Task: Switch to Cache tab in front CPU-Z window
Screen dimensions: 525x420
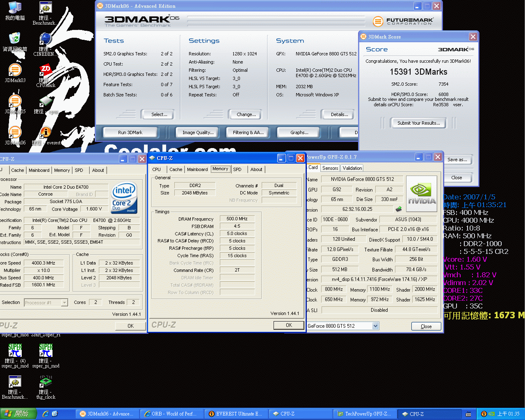Action: click(x=176, y=169)
